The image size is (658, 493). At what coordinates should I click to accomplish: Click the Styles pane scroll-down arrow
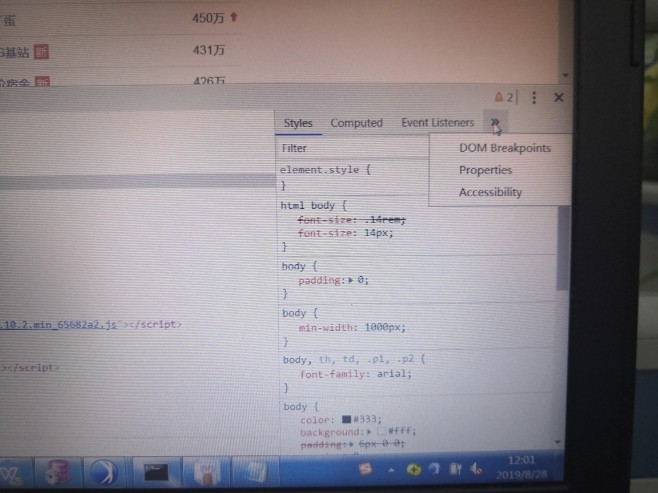[x=558, y=442]
